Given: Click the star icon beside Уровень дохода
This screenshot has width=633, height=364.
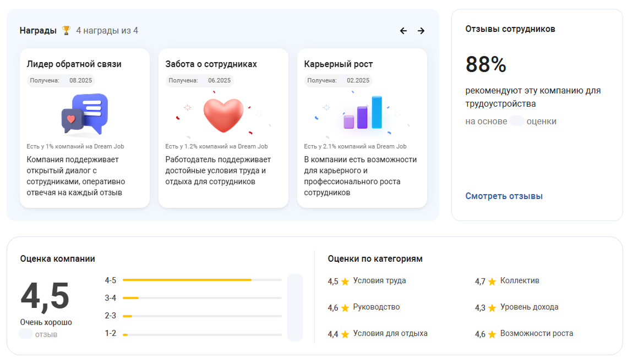Looking at the screenshot, I should [492, 308].
